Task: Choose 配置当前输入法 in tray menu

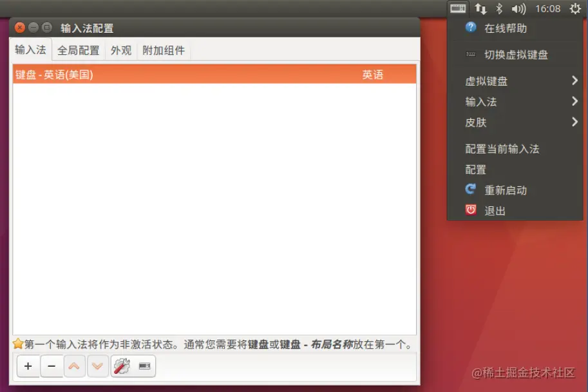Action: pos(515,149)
